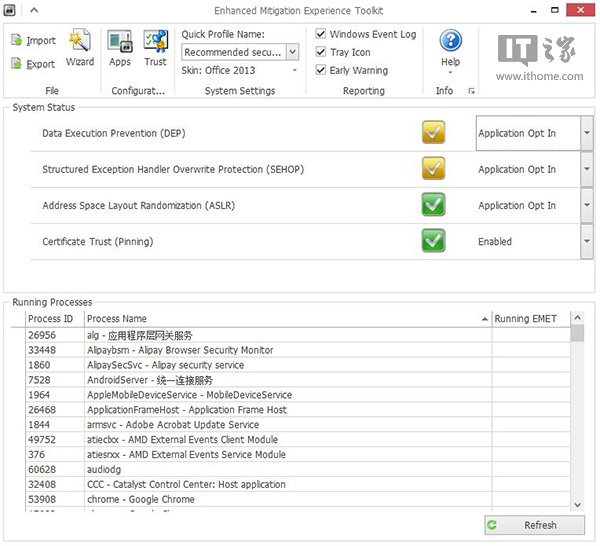Image resolution: width=600 pixels, height=546 pixels.
Task: Select the chrome - Google Chrome row
Action: (x=298, y=499)
